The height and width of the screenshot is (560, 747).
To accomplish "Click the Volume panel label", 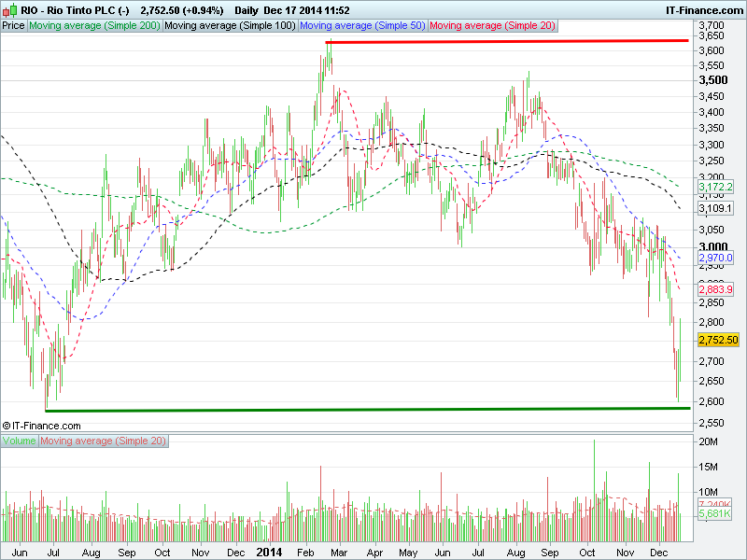I will (x=20, y=440).
